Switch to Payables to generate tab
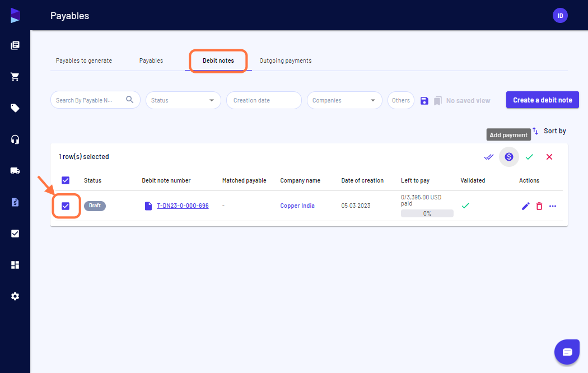The height and width of the screenshot is (373, 588). [84, 60]
